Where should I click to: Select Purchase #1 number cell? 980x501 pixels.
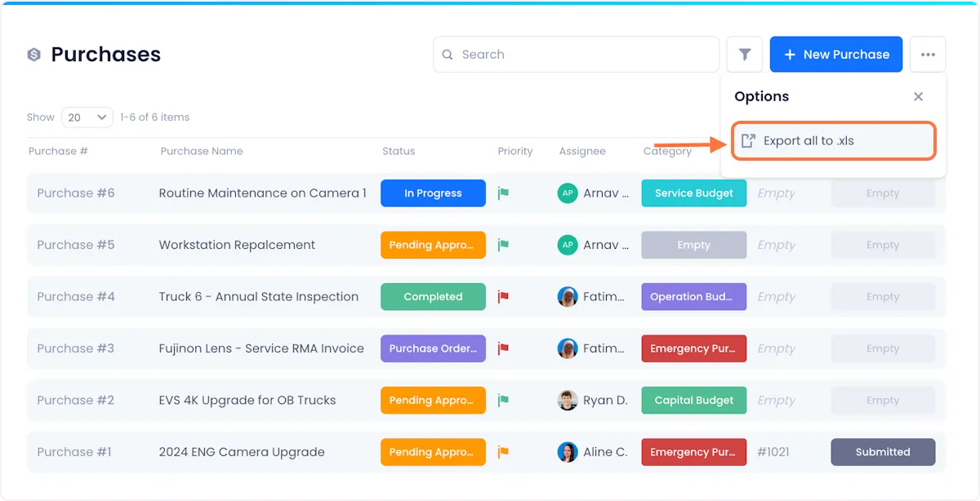tap(74, 452)
